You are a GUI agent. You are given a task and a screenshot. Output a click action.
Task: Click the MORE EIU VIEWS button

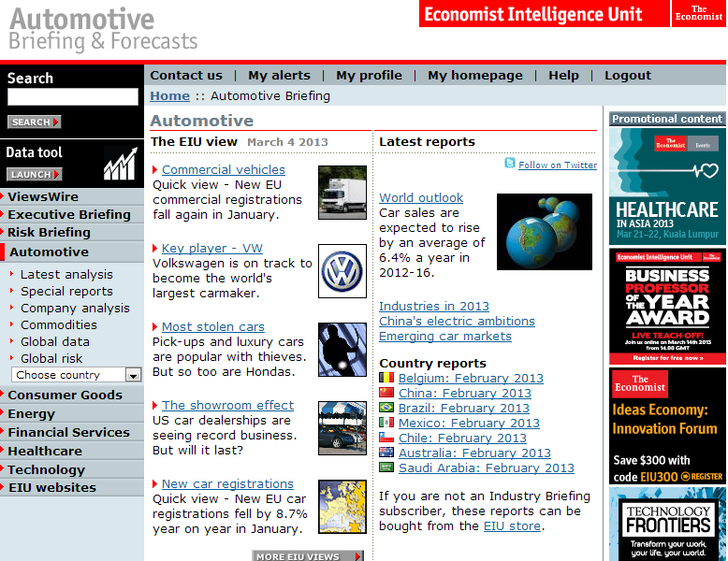308,556
